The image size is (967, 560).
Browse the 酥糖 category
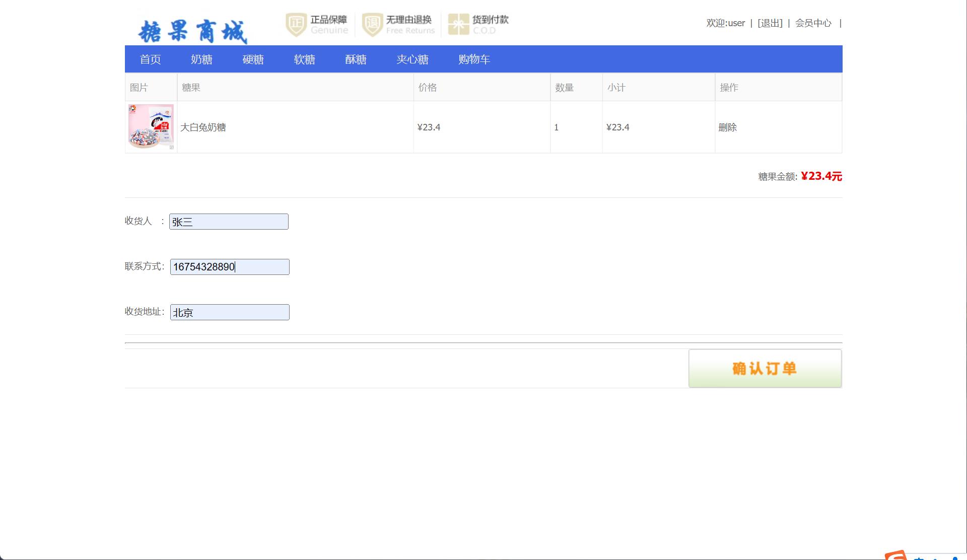pos(356,59)
